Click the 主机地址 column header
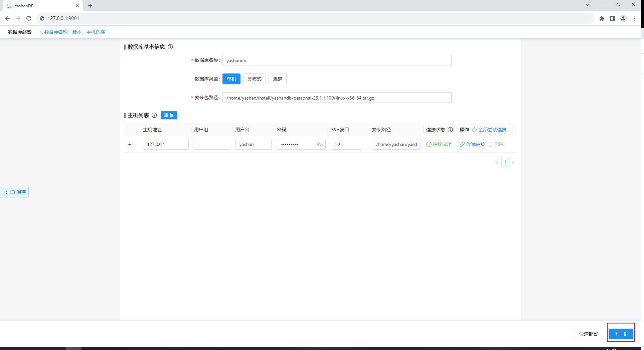 pos(152,130)
